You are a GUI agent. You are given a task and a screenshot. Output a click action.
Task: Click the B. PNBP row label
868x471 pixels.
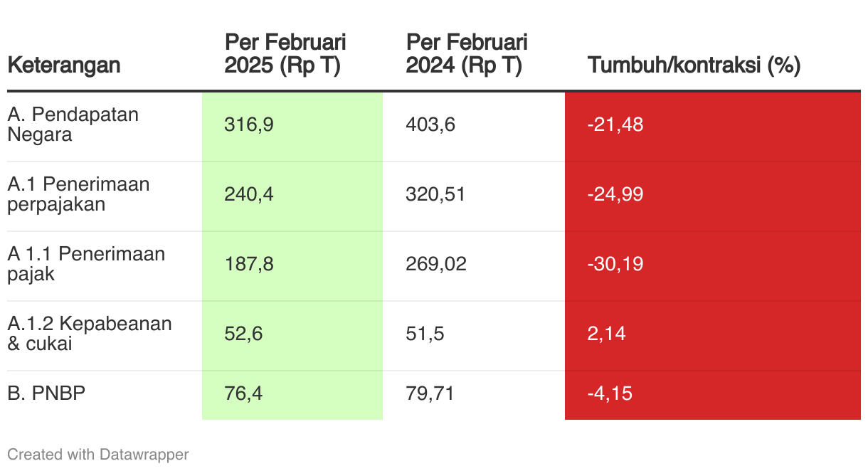pyautogui.click(x=46, y=393)
